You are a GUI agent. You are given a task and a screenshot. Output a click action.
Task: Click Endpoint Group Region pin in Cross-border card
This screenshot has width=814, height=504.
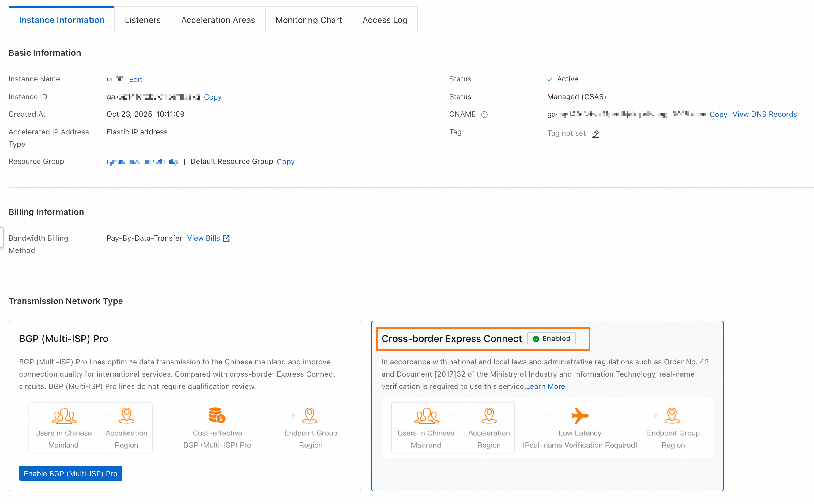(x=672, y=416)
